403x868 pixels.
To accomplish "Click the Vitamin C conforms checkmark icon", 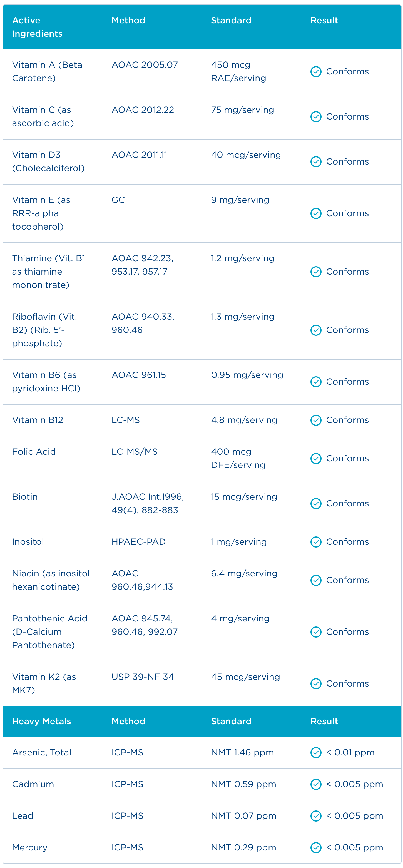I will tap(316, 116).
